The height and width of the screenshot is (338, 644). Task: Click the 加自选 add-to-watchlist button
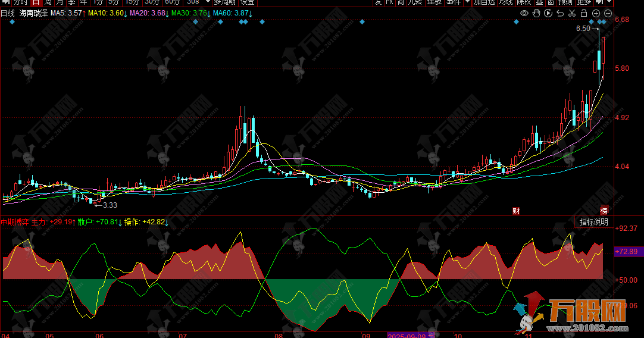(x=484, y=2)
